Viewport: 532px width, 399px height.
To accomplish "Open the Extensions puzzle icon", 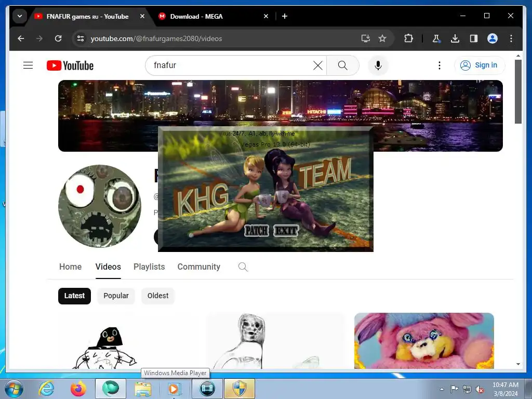I will tap(408, 38).
